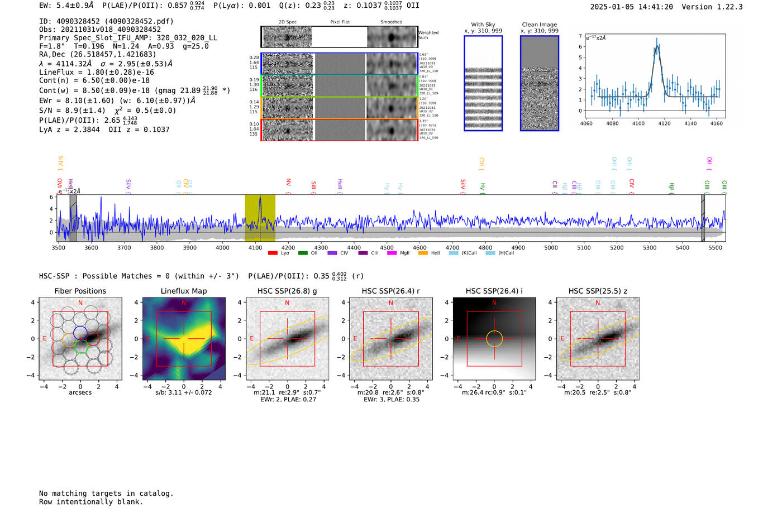Viewport: 782px width, 532px height.
Task: Click the "Row intentionally blank." text
Action: click(91, 502)
